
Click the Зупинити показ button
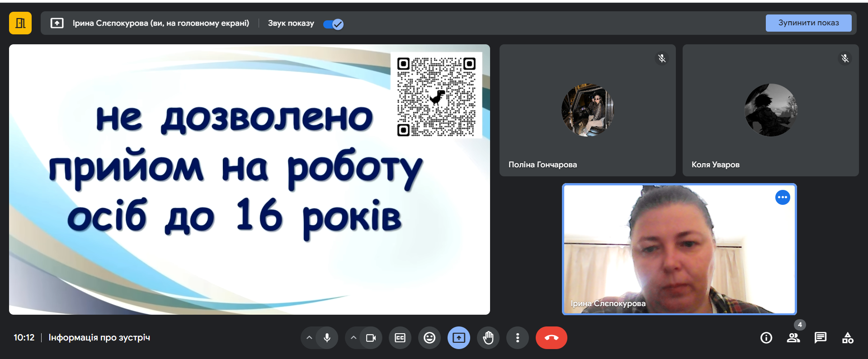coord(808,23)
